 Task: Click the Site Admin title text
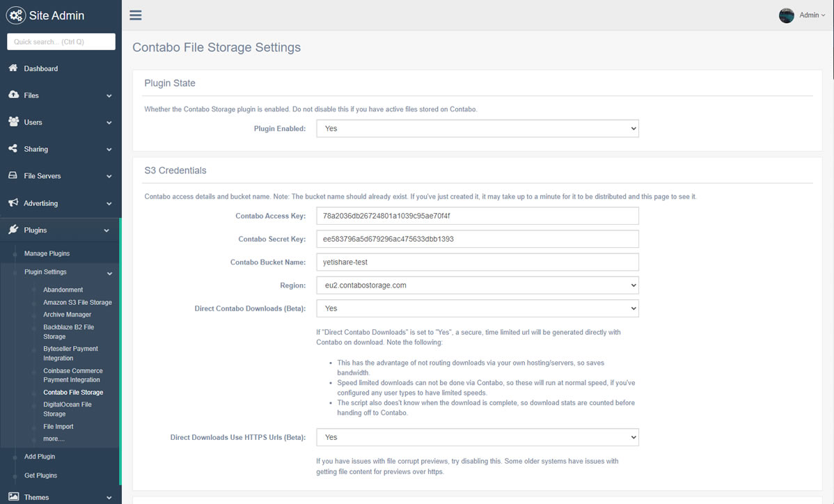[56, 15]
